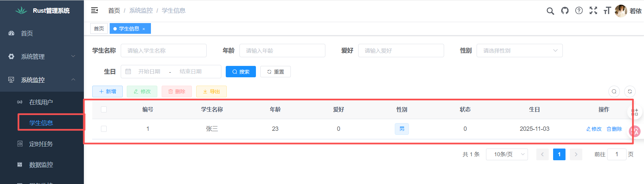Switch to the 首页 tab
This screenshot has height=184, width=644.
pyautogui.click(x=99, y=29)
